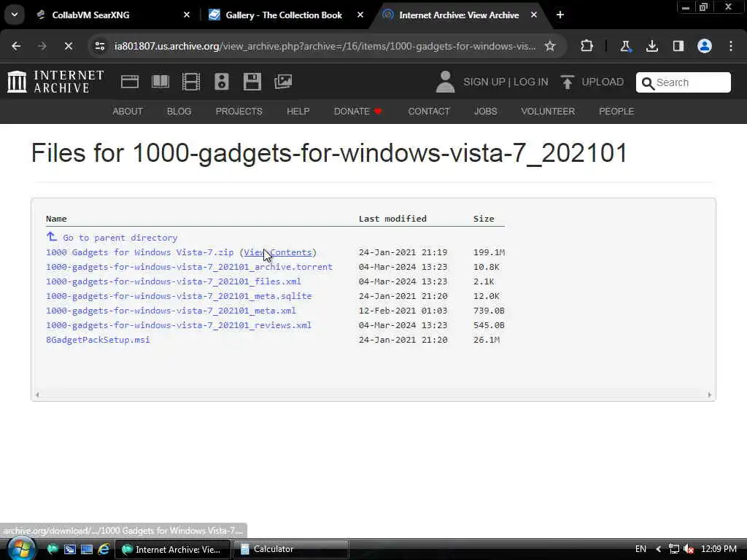
Task: Go to Internet Archive home logo
Action: point(55,82)
